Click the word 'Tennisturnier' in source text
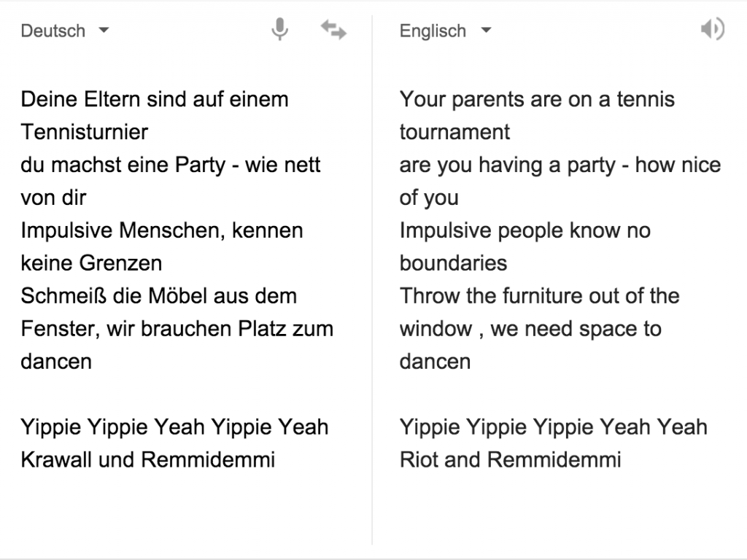The height and width of the screenshot is (560, 747). tap(85, 132)
